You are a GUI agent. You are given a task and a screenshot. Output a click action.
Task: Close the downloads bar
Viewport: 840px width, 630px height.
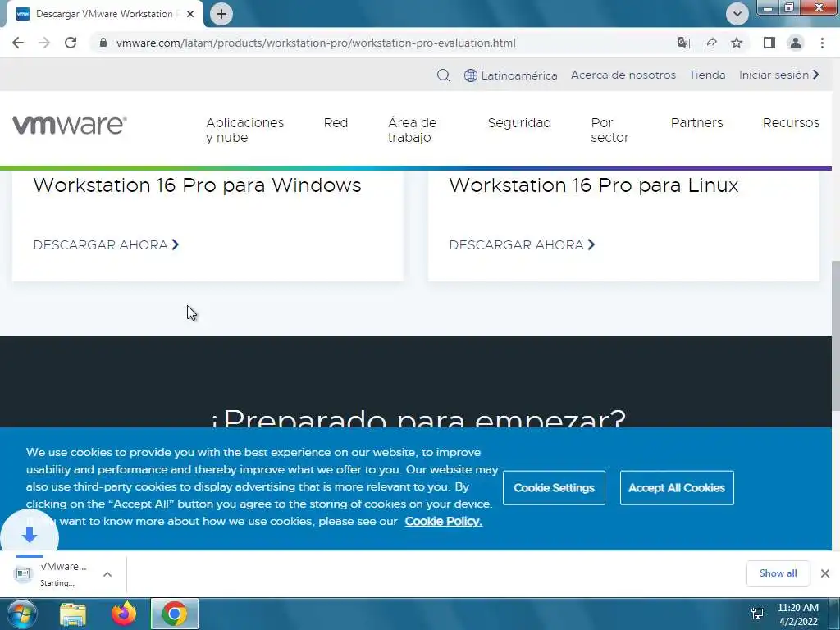point(825,573)
